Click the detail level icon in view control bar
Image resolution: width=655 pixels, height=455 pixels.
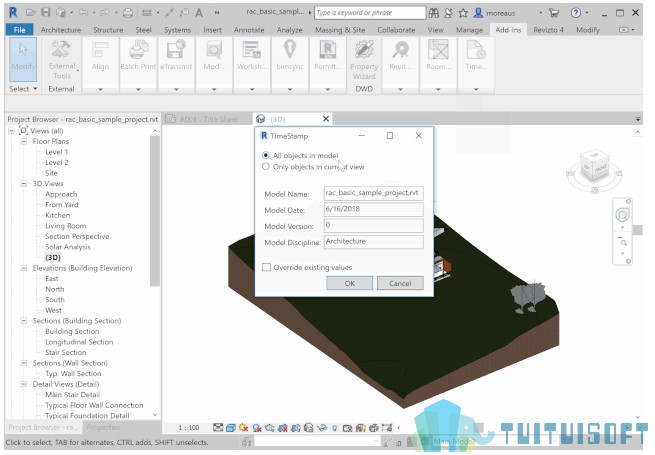click(218, 427)
